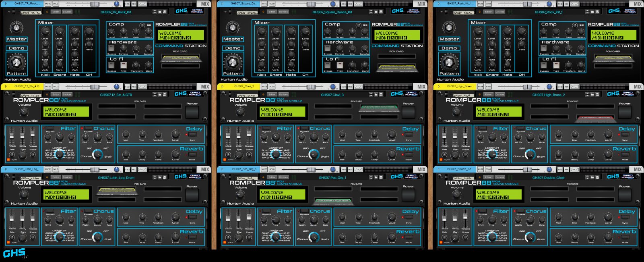Click Master knob on GHS07_TR_Rock_Kit
This screenshot has width=644, height=262.
click(16, 28)
